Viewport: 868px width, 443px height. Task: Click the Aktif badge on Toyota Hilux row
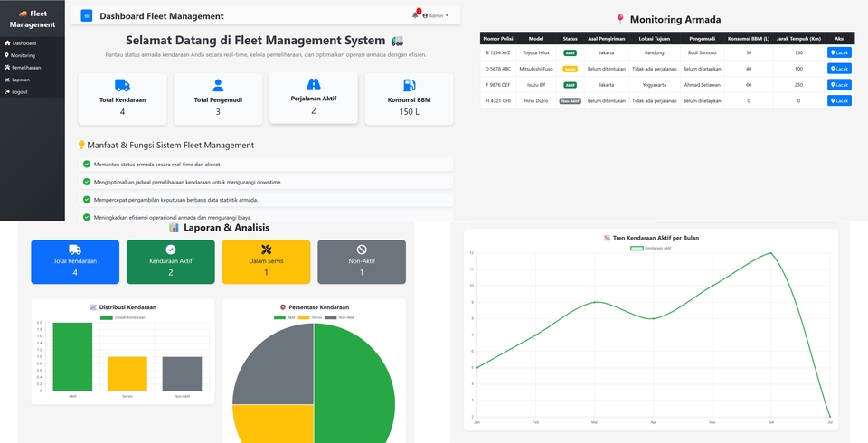571,53
